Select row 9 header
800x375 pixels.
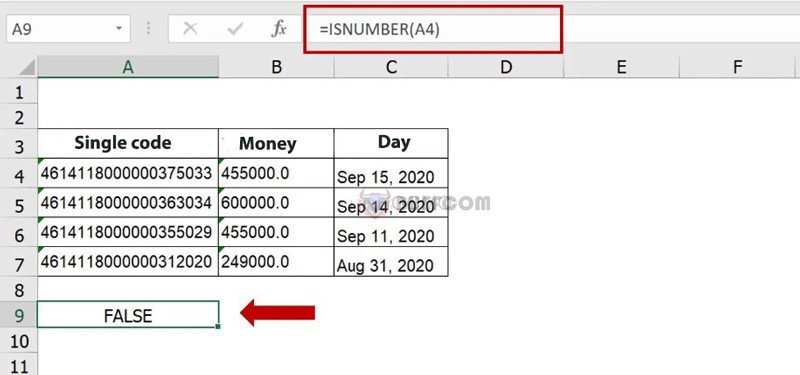click(x=19, y=315)
